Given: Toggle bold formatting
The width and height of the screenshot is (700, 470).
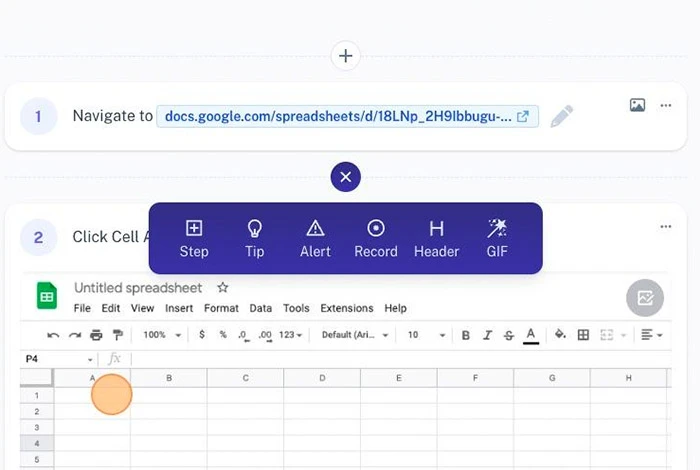Looking at the screenshot, I should 465,335.
